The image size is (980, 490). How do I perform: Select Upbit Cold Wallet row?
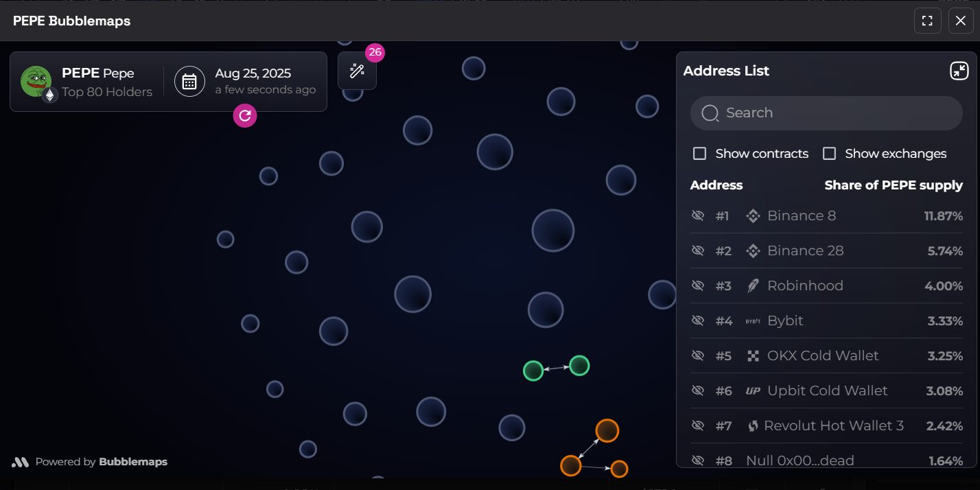coord(827,390)
